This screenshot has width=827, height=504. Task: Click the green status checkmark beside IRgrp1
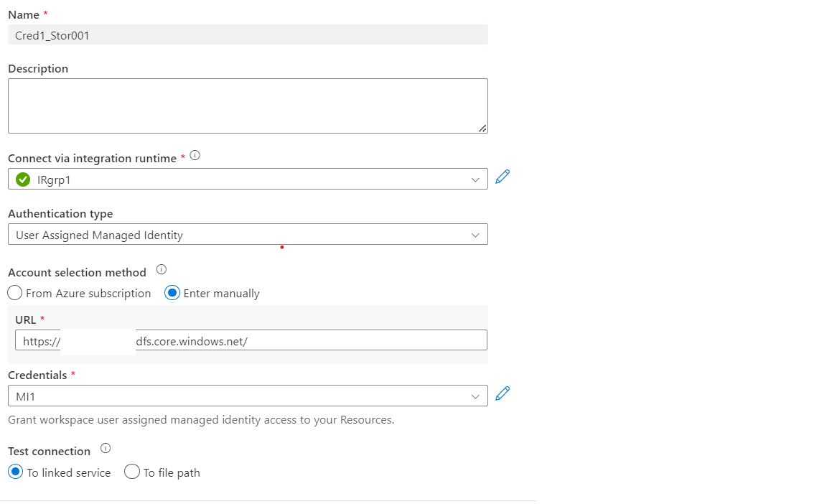[22, 179]
